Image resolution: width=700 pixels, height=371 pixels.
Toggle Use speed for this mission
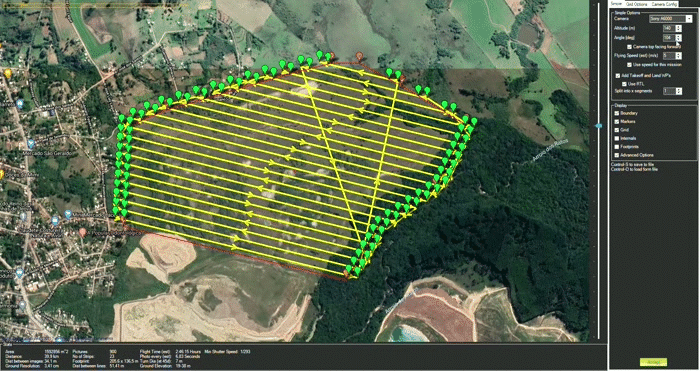coord(629,65)
